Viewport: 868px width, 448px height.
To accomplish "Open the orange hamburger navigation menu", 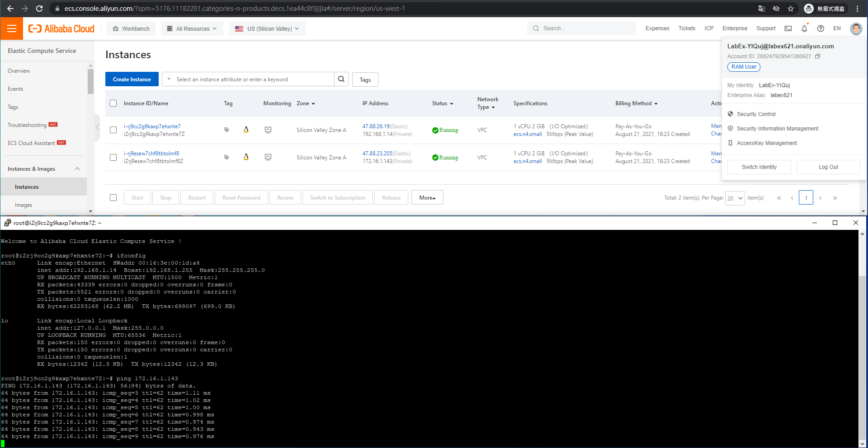I will 12,28.
